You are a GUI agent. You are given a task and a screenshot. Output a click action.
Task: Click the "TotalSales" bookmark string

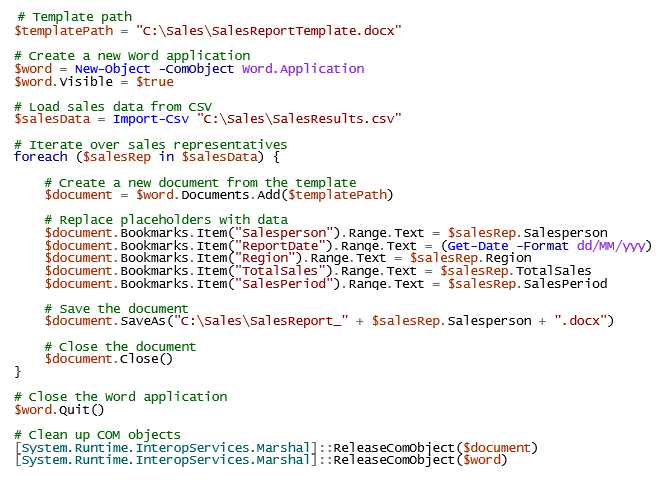[280, 271]
